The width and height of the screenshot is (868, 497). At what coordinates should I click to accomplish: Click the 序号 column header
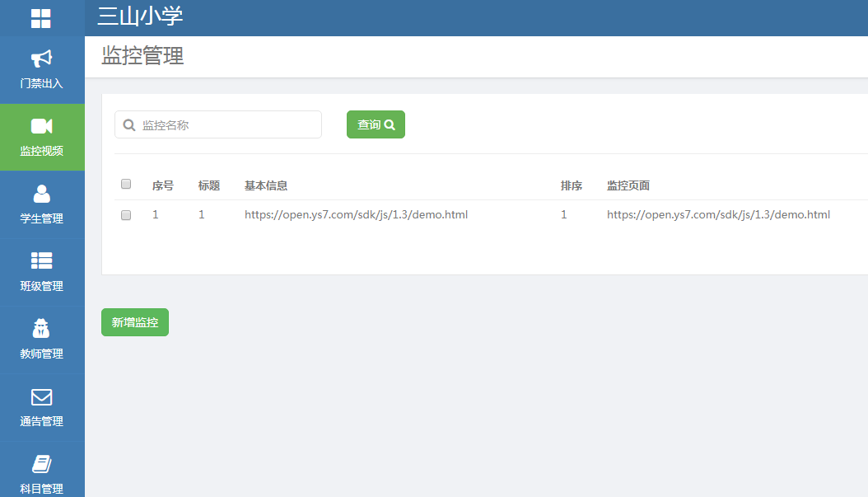(x=163, y=185)
